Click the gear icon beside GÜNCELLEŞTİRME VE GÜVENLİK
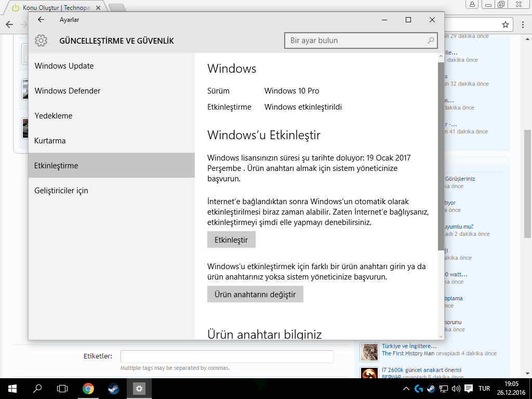The width and height of the screenshot is (532, 399). [41, 41]
